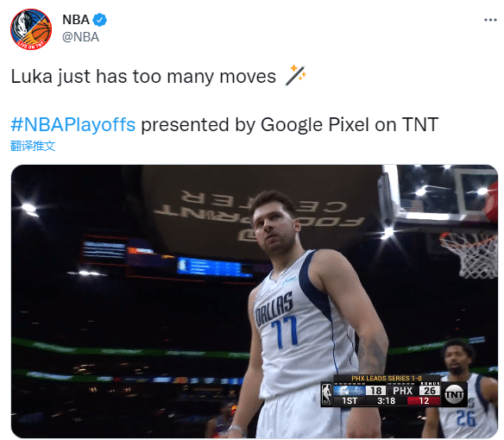Image resolution: width=504 pixels, height=440 pixels.
Task: Click the 3:18 game clock
Action: pyautogui.click(x=386, y=401)
